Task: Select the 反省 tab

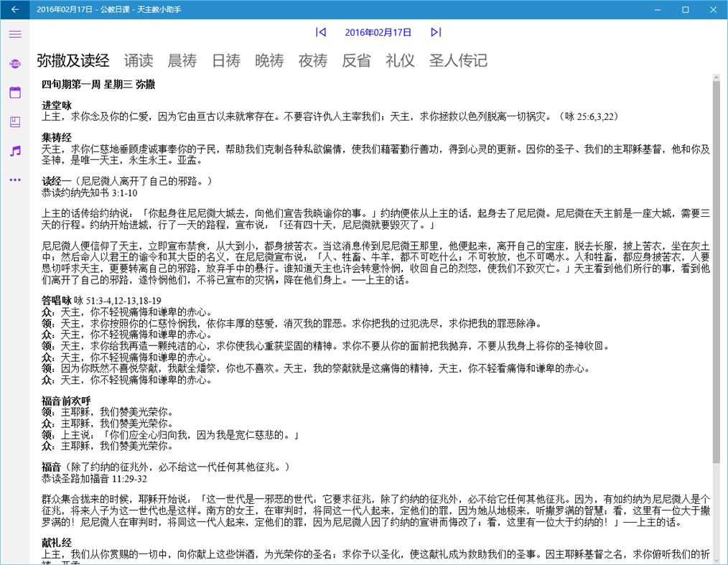Action: tap(357, 61)
